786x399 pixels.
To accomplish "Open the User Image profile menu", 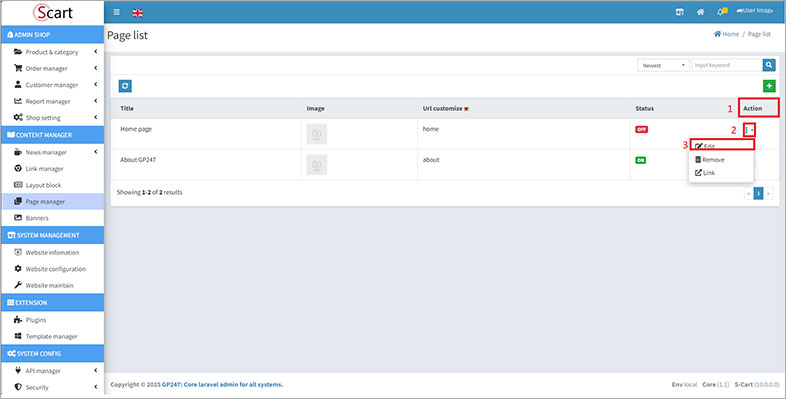I will (x=754, y=11).
